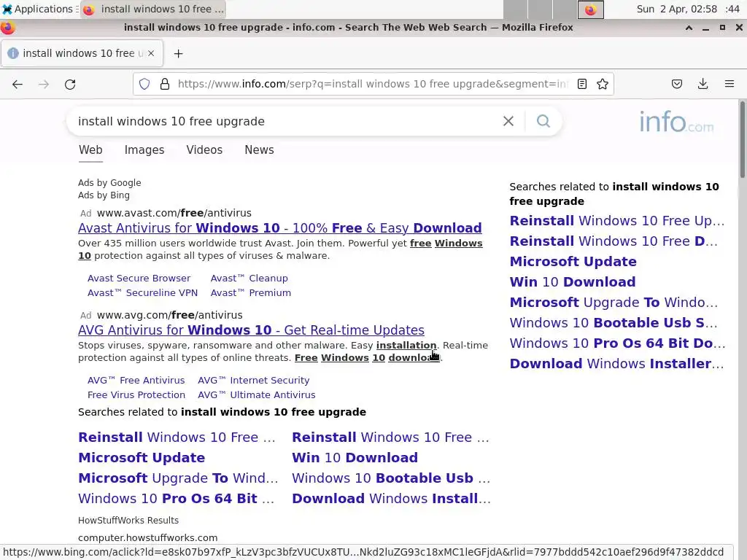Viewport: 747px width, 560px height.
Task: Select Firefox window in taskbar panel
Action: [x=153, y=9]
